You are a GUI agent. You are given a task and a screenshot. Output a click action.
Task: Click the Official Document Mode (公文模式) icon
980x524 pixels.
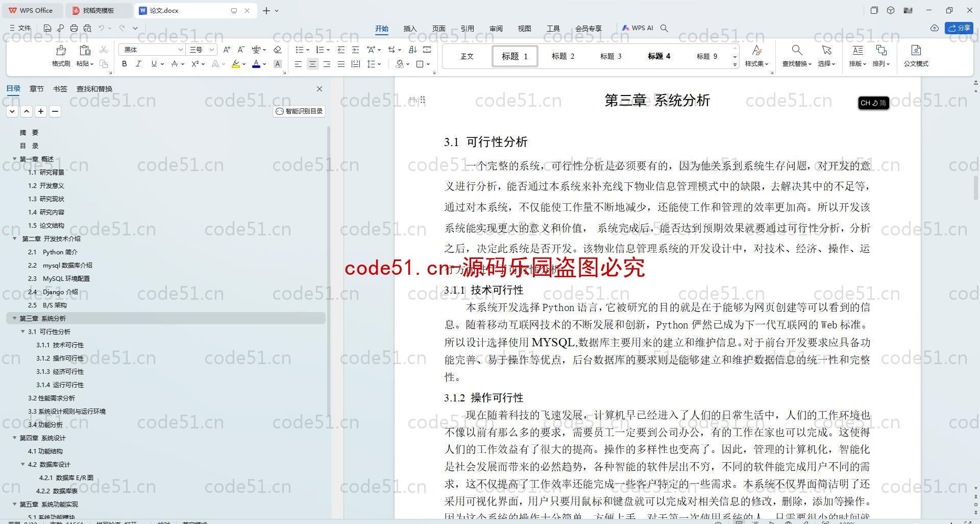pyautogui.click(x=916, y=50)
